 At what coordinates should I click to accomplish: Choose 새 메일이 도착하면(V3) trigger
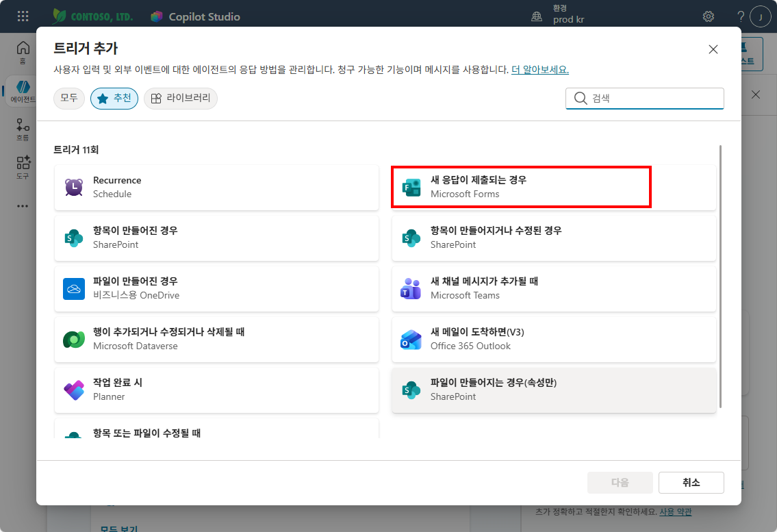554,339
